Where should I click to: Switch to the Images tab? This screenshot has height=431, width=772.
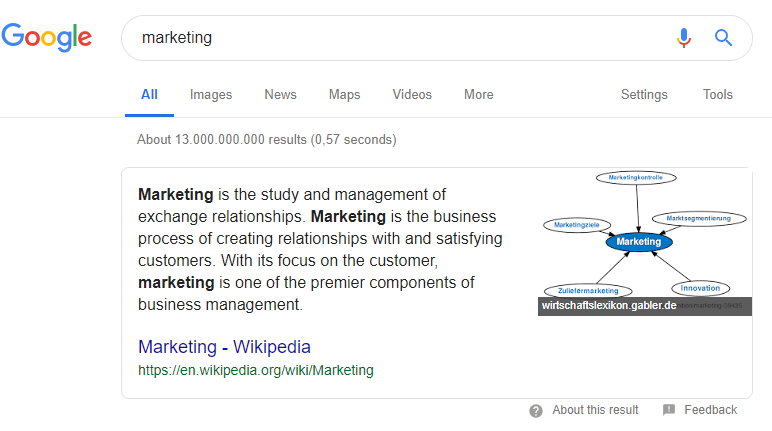click(211, 95)
